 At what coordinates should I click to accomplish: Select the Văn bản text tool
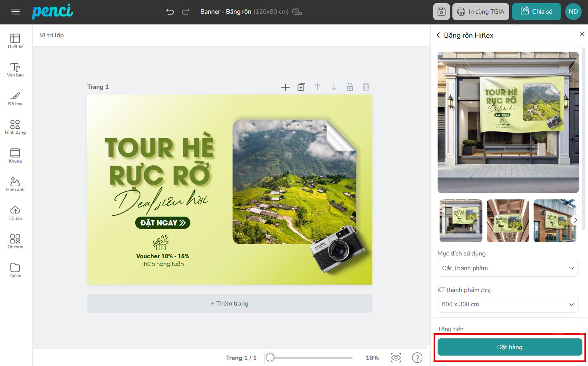coord(15,70)
